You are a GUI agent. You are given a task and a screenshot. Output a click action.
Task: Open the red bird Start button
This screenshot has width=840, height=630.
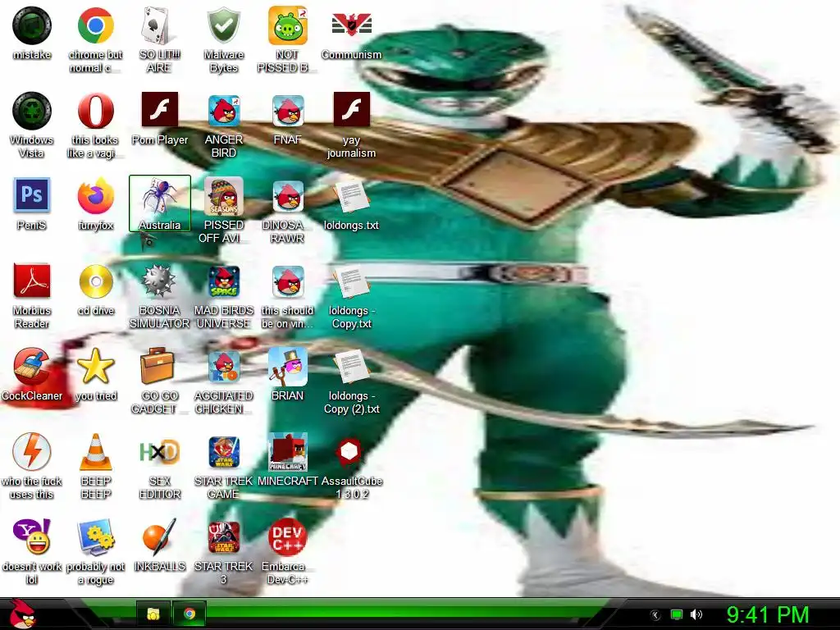[x=22, y=614]
